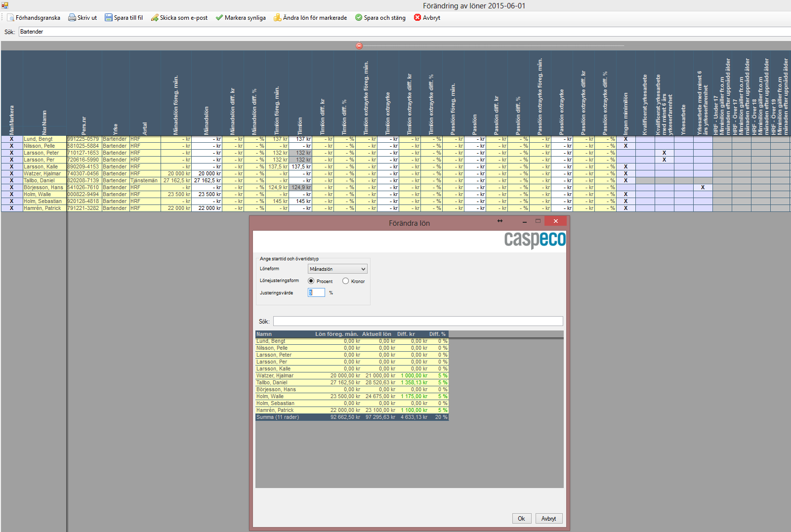Click the 24 675,00 kr Aktuell lön value
Image resolution: width=791 pixels, height=532 pixels.
tap(380, 397)
